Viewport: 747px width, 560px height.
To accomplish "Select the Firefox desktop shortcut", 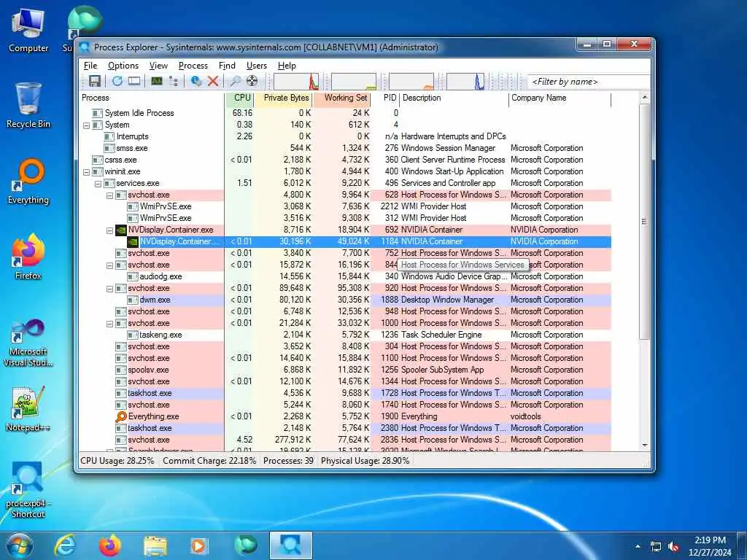I will coord(28,257).
